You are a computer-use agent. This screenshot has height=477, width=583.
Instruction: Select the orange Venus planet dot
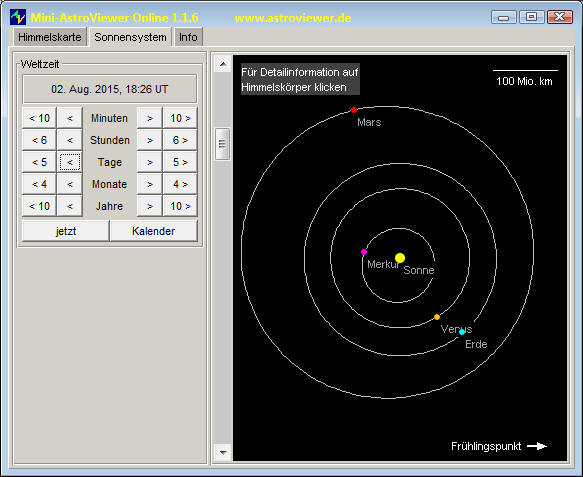(x=437, y=317)
